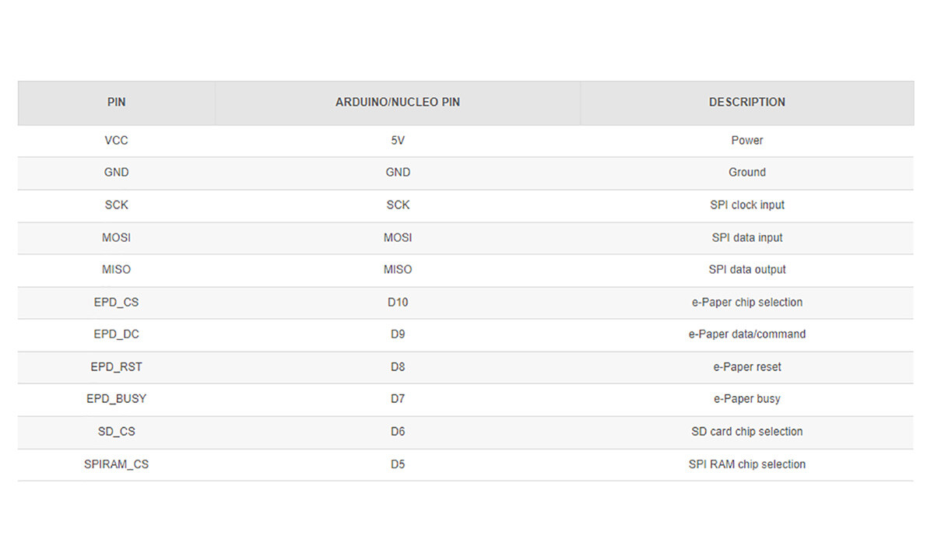Select the D8 cell
934x560 pixels.
[398, 367]
